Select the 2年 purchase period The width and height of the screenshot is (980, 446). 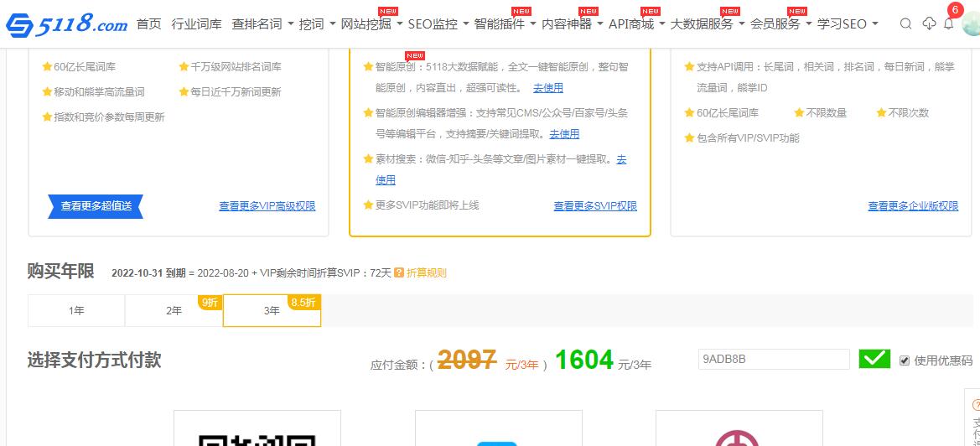coord(174,310)
